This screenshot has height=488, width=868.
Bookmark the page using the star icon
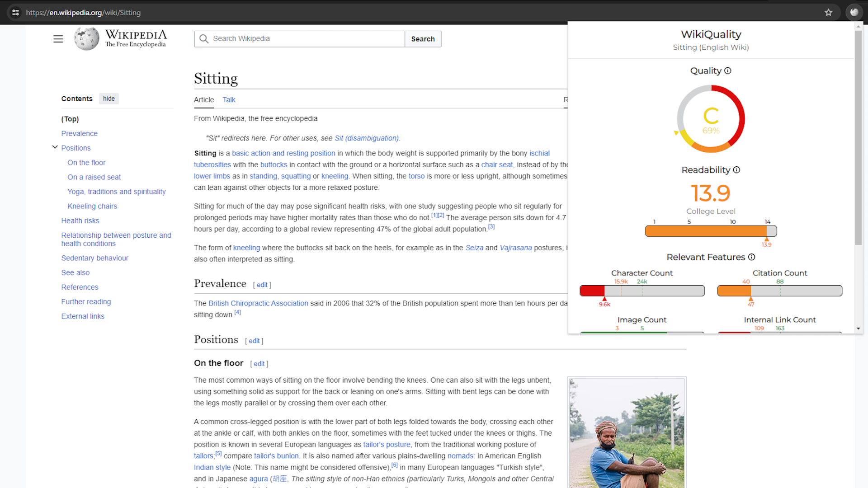click(x=829, y=12)
